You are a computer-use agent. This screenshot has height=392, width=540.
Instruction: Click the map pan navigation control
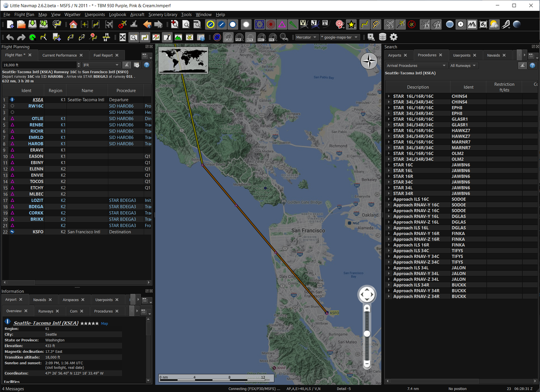(x=367, y=294)
